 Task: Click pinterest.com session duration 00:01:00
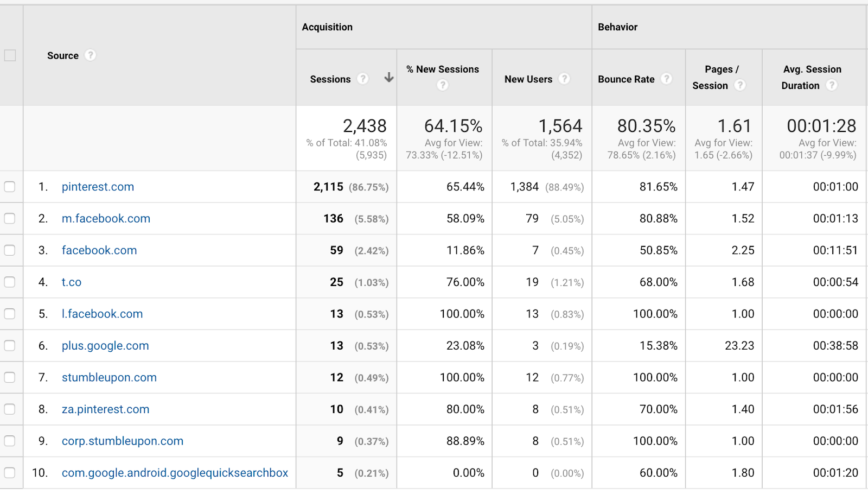(835, 187)
